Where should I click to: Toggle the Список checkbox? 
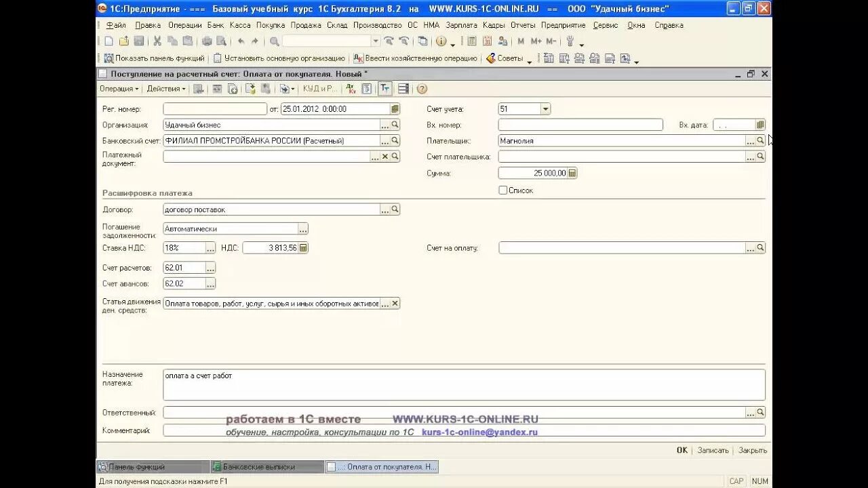(x=503, y=190)
